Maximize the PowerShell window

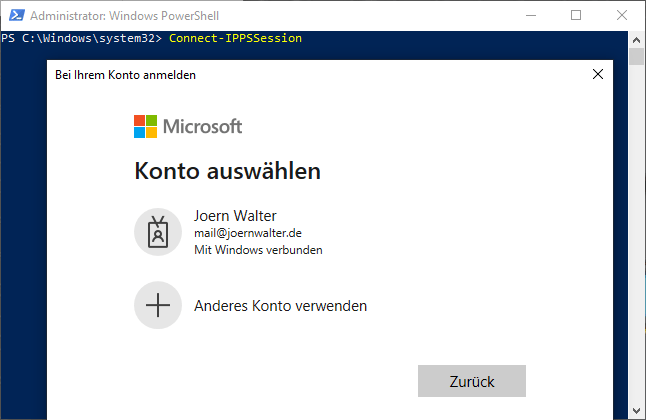(576, 15)
